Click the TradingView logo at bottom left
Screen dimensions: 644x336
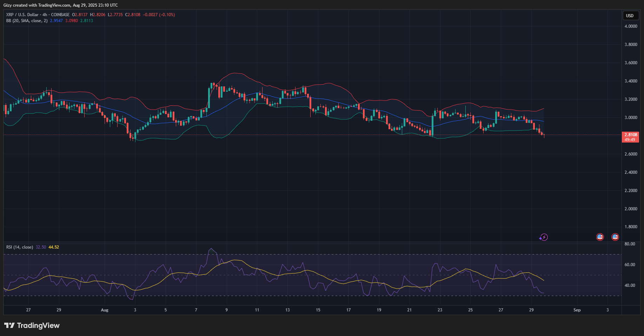[32, 325]
